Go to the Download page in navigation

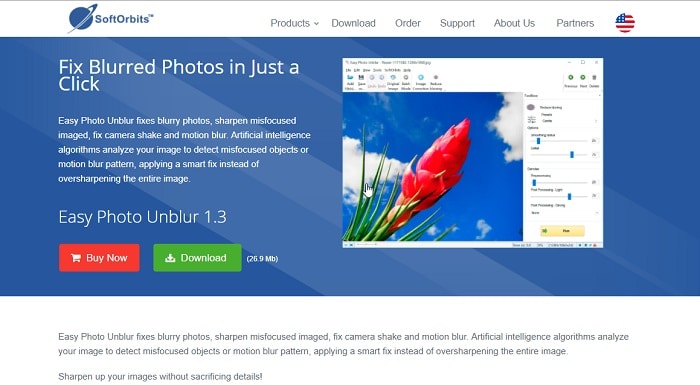pos(353,23)
